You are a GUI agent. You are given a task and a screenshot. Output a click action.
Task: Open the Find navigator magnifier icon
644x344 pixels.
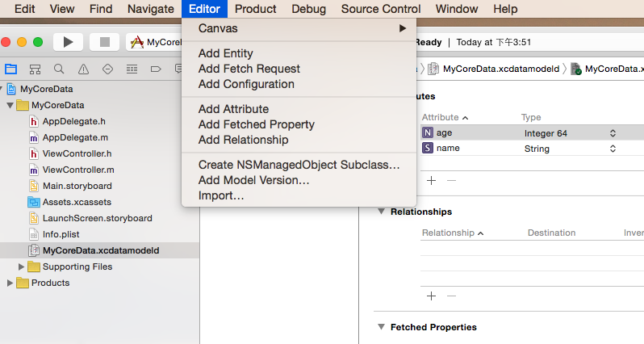click(x=59, y=69)
